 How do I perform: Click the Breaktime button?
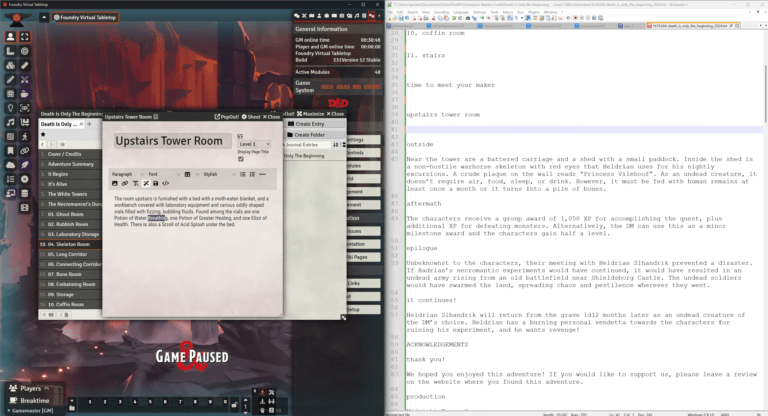coord(30,400)
